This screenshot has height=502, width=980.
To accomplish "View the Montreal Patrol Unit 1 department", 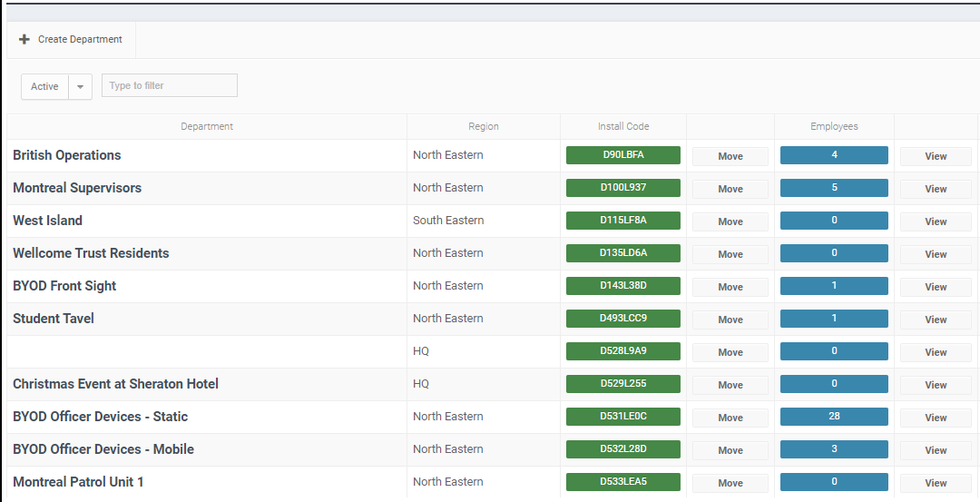I will pos(936,483).
